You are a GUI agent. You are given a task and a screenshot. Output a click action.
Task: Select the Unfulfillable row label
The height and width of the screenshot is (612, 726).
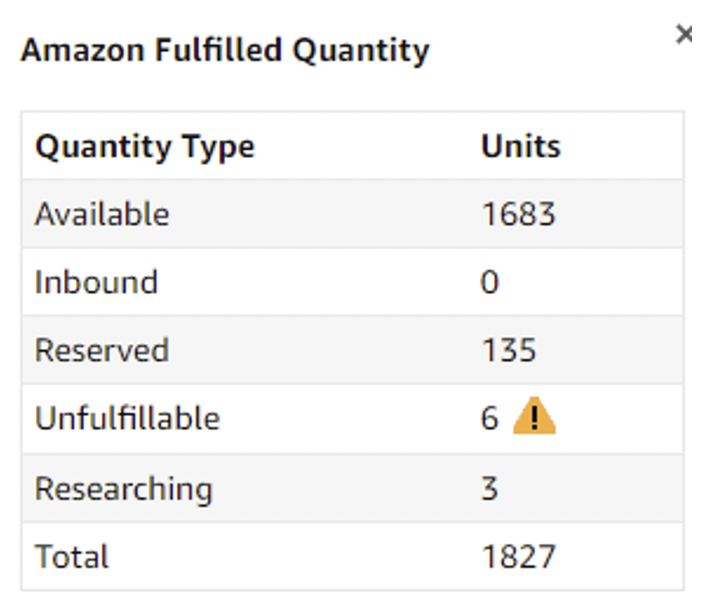pos(127,418)
